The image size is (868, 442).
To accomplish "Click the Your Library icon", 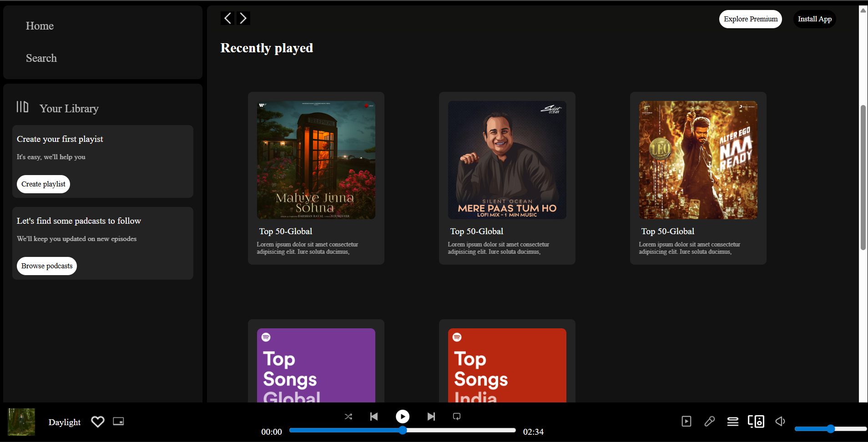I will pyautogui.click(x=22, y=107).
